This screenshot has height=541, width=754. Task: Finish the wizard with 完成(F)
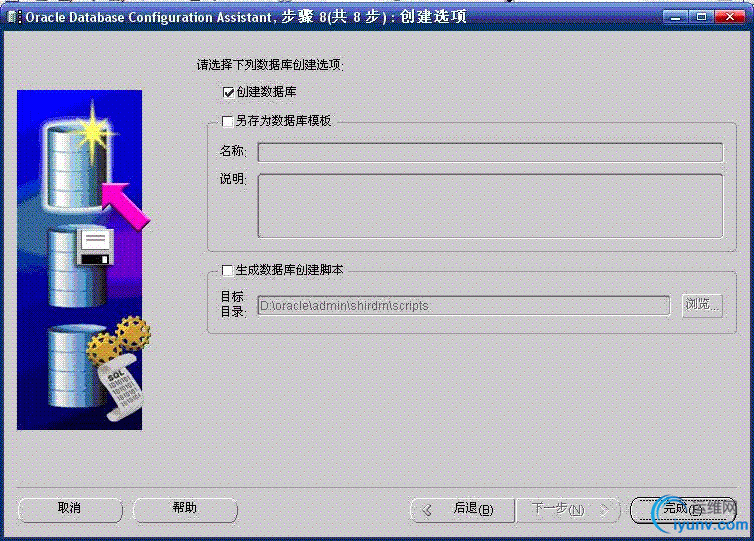pos(683,510)
